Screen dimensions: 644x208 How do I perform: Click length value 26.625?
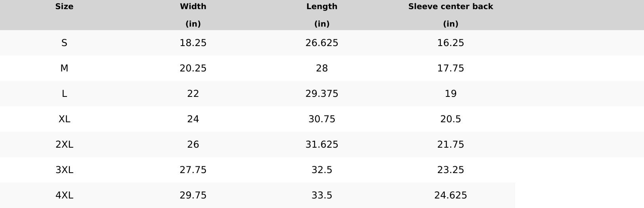[x=322, y=43]
